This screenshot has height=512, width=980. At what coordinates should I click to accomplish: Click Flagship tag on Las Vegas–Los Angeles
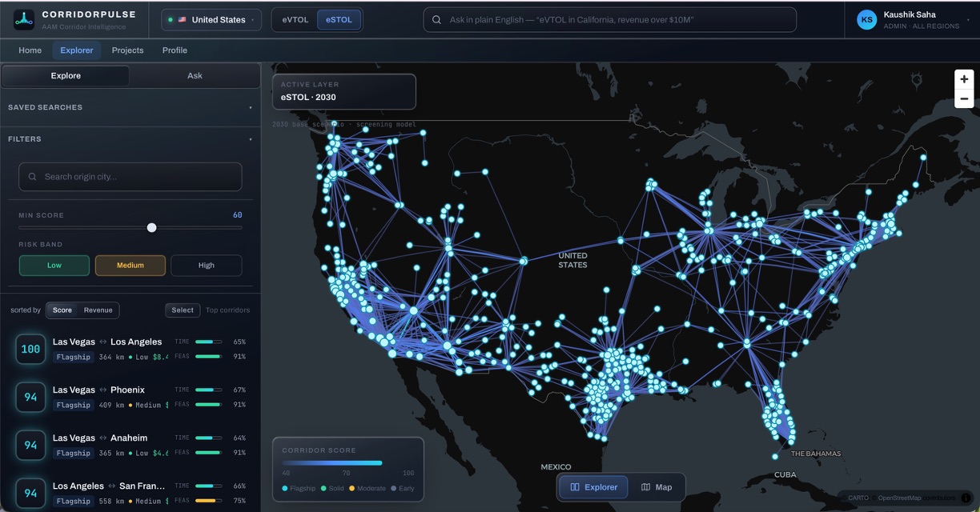74,358
